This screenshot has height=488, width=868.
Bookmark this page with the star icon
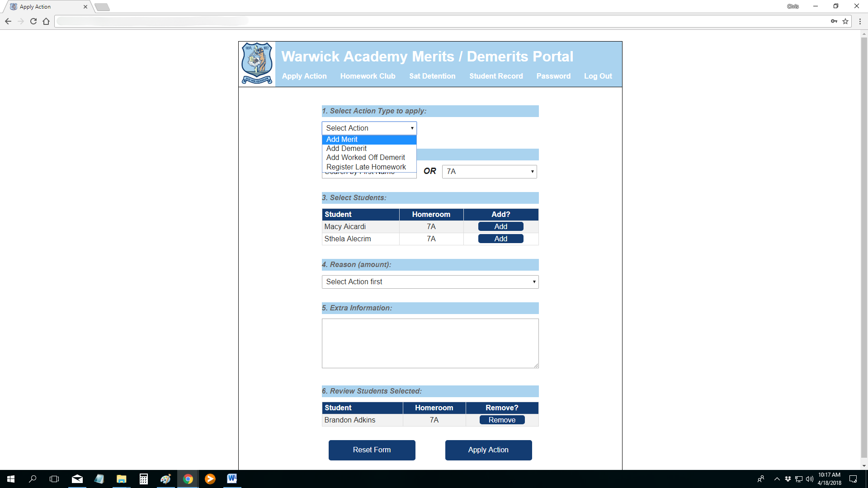coord(845,21)
